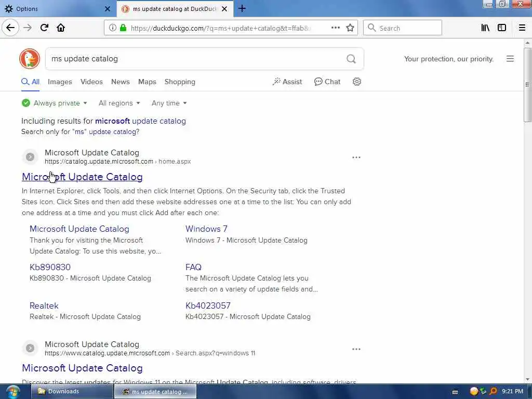The height and width of the screenshot is (399, 532).
Task: Open DuckDuckGo search settings gear
Action: point(356,82)
